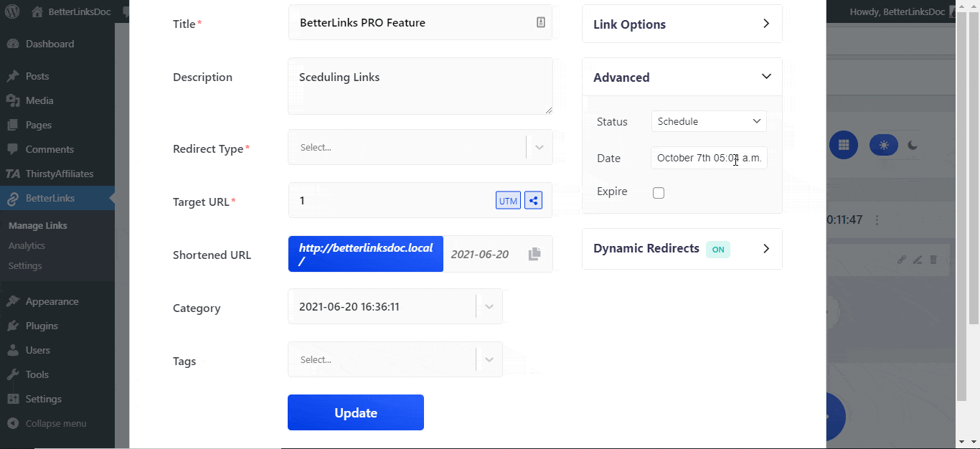Turn off Dynamic Redirects toggle
Image resolution: width=980 pixels, height=449 pixels.
(718, 249)
